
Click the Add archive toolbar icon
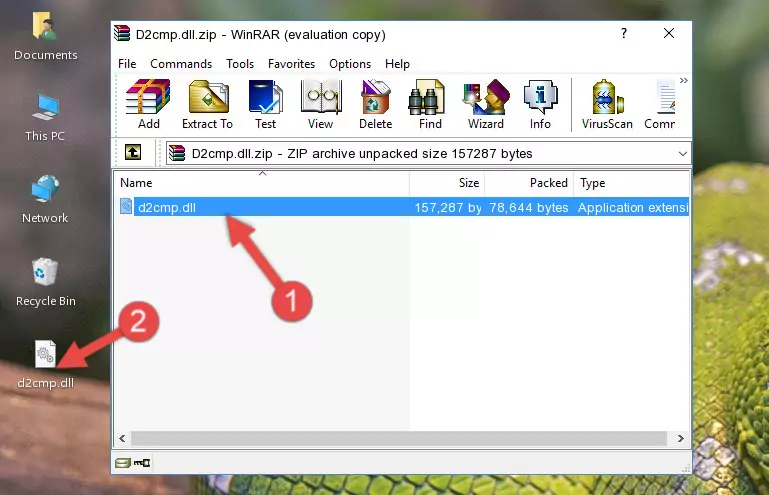(x=148, y=104)
